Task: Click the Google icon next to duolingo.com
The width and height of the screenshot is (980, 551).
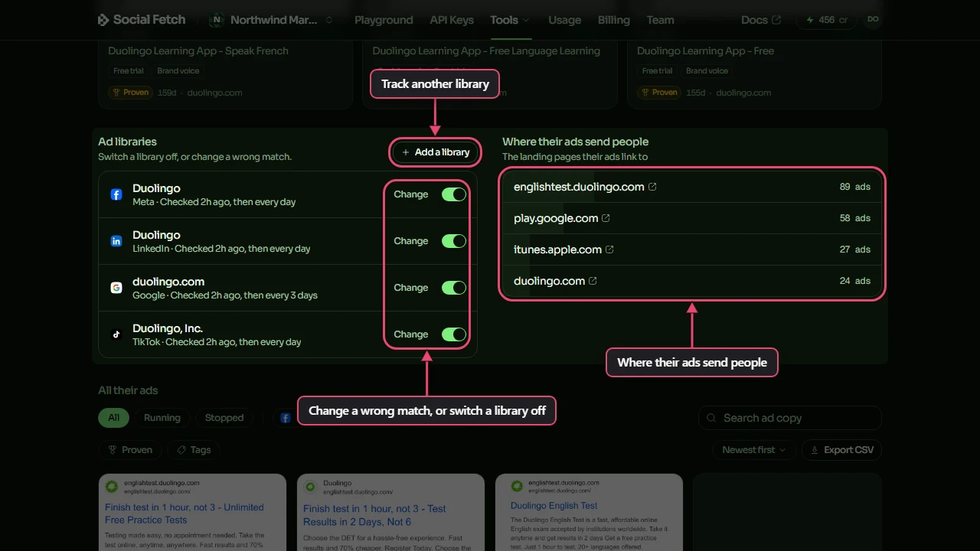Action: coord(116,288)
